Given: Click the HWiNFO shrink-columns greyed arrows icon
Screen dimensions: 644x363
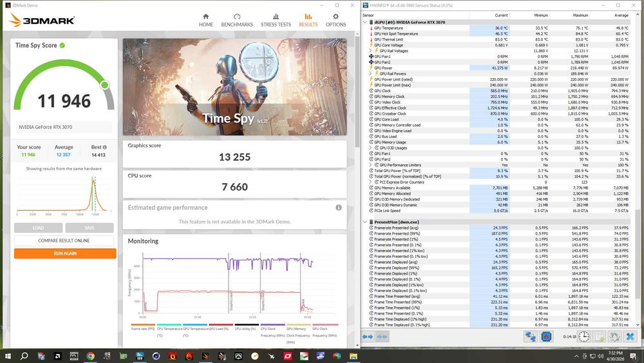Looking at the screenshot, I should point(382,337).
